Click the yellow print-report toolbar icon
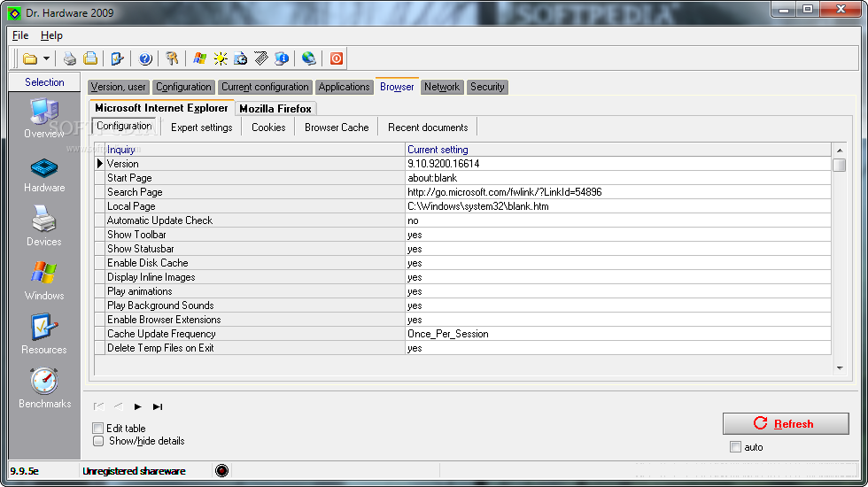This screenshot has height=487, width=868. tap(90, 58)
